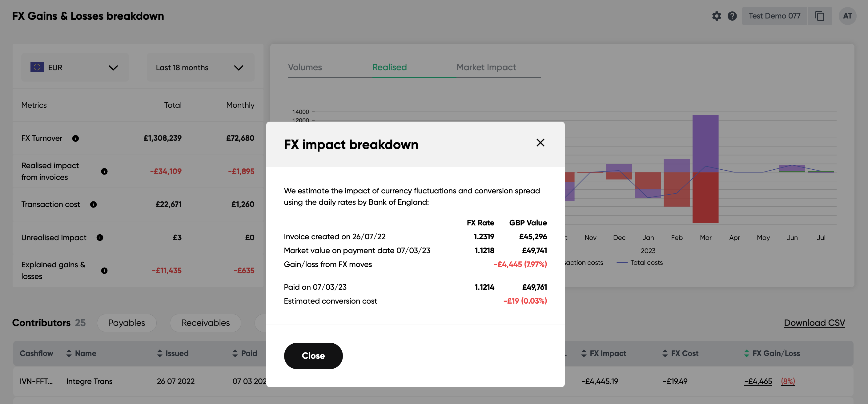
Task: Click the copy icon beside Test Demo 077
Action: [820, 15]
